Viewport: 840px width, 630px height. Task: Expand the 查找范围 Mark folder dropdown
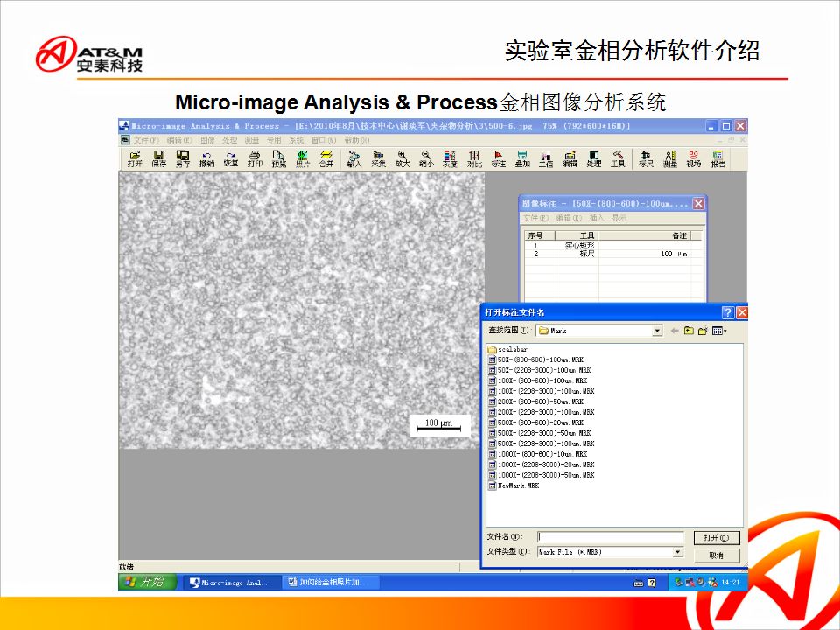coord(657,331)
